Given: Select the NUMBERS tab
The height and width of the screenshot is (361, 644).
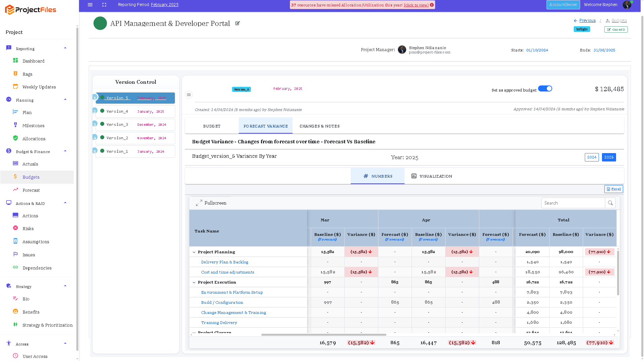Looking at the screenshot, I should point(378,176).
